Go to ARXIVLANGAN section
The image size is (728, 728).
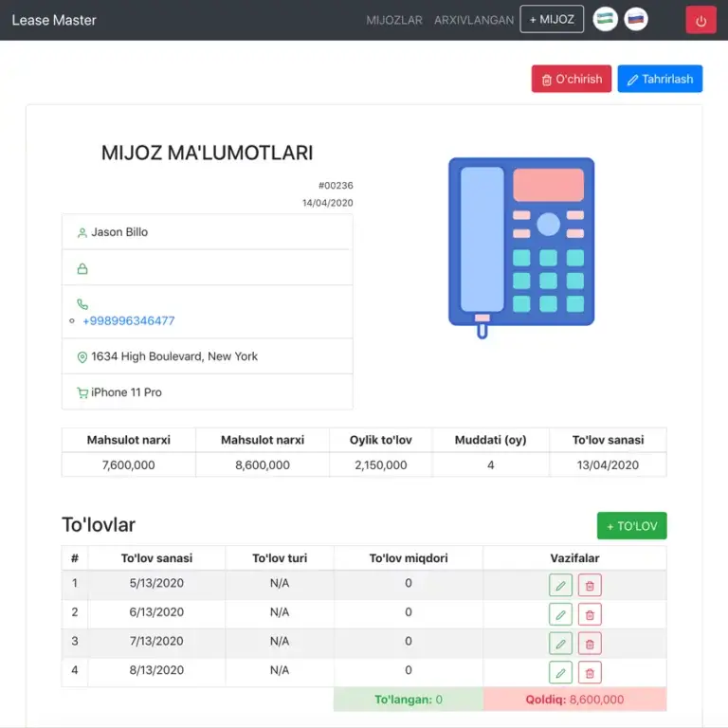tap(474, 20)
